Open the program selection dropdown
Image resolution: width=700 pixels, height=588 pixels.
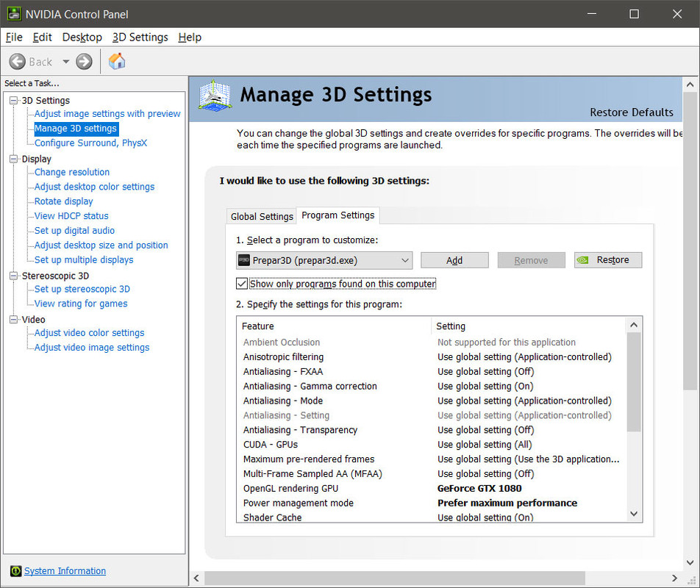(x=324, y=260)
